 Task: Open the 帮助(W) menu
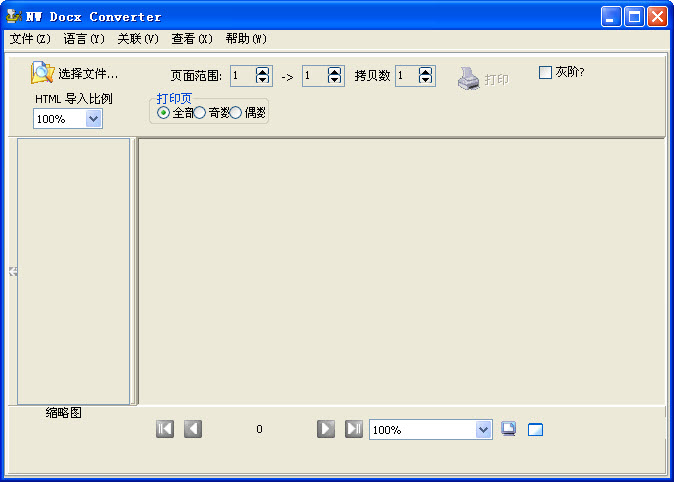coord(246,39)
